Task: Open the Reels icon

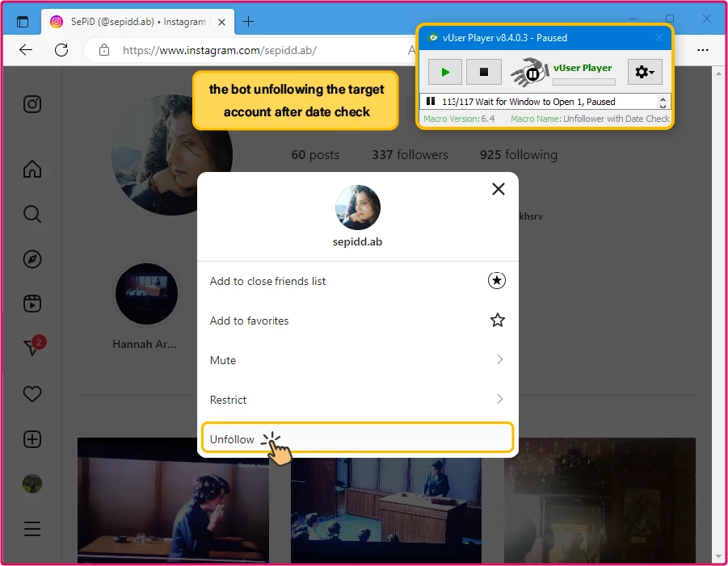Action: click(32, 304)
